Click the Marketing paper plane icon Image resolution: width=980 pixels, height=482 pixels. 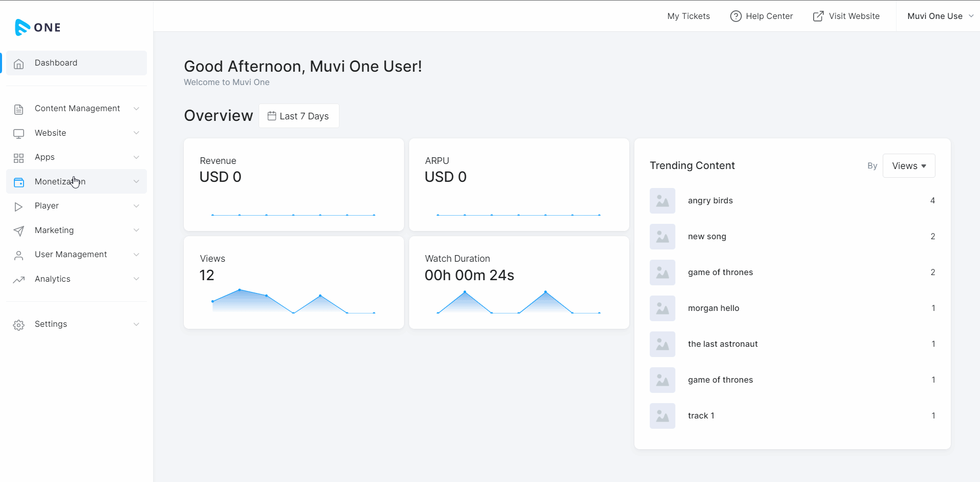[x=19, y=231]
